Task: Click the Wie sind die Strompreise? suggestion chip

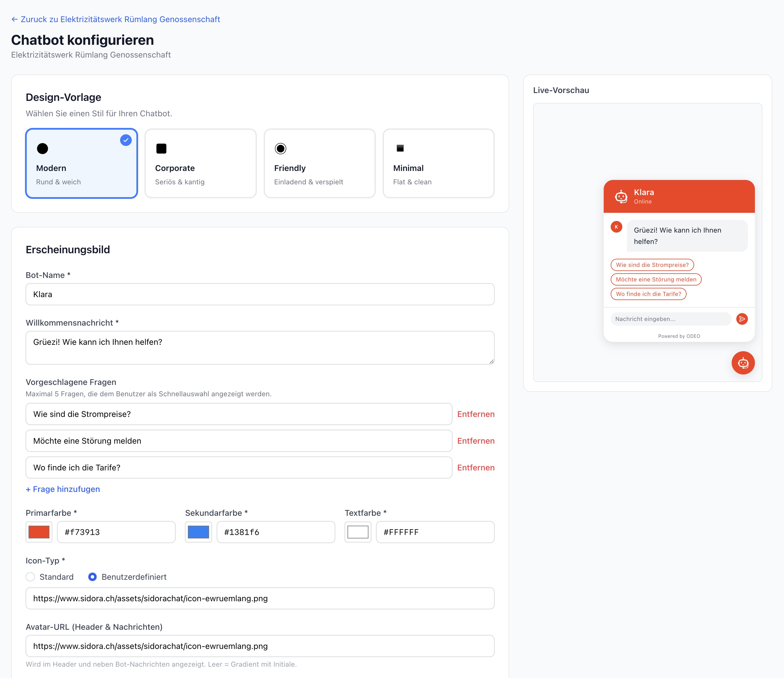Action: 652,265
